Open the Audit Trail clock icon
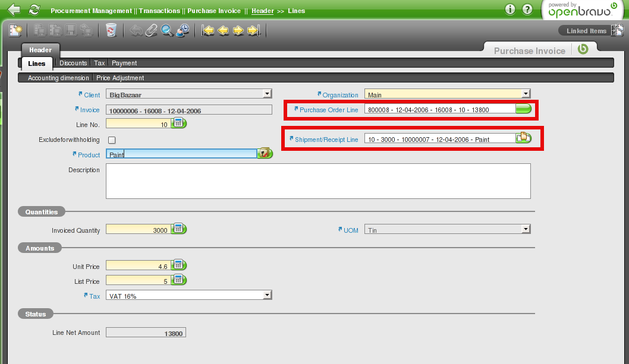Viewport: 629px width, 364px height. coord(183,30)
